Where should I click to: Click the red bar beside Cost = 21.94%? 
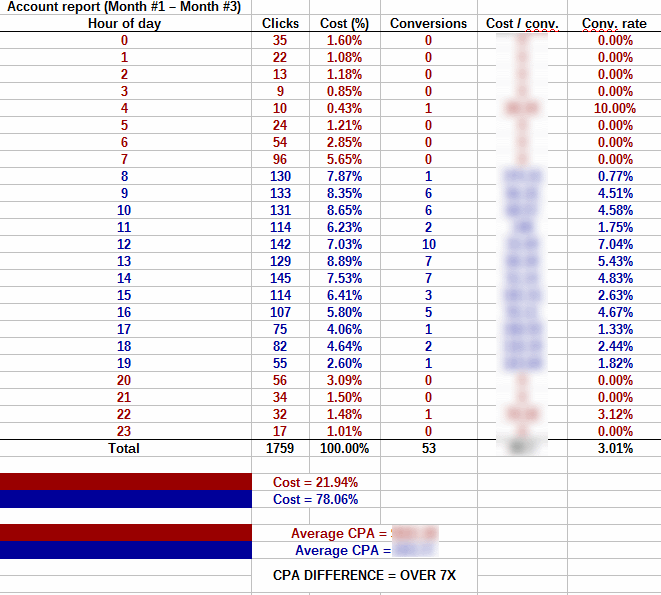(x=125, y=482)
